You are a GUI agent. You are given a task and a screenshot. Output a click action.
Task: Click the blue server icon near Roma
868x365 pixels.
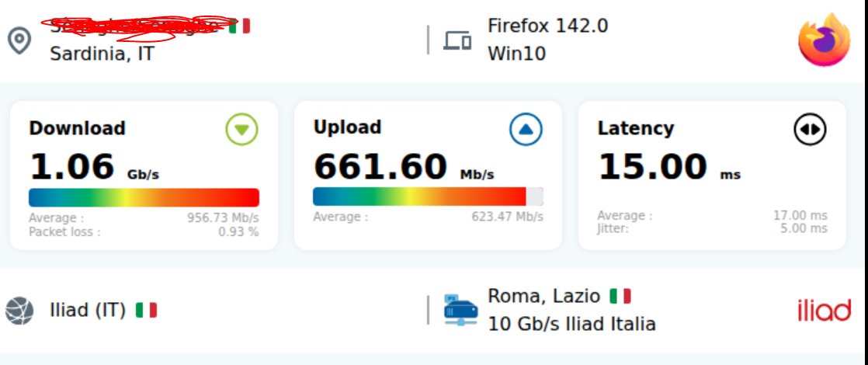click(460, 310)
